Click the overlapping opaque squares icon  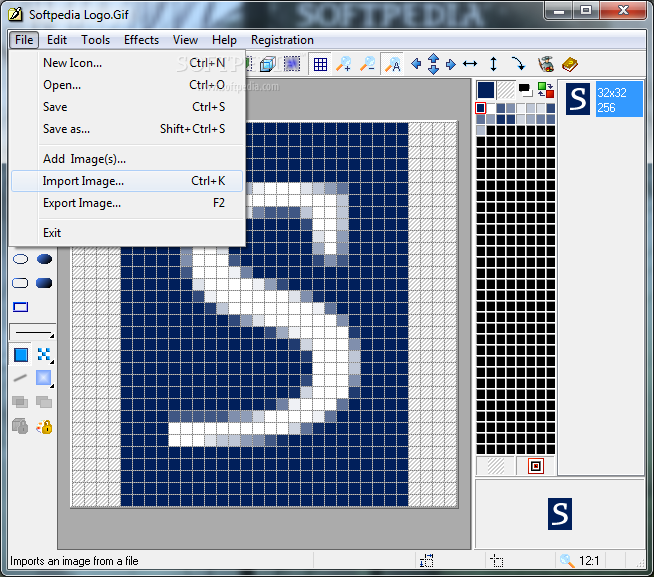[44, 402]
